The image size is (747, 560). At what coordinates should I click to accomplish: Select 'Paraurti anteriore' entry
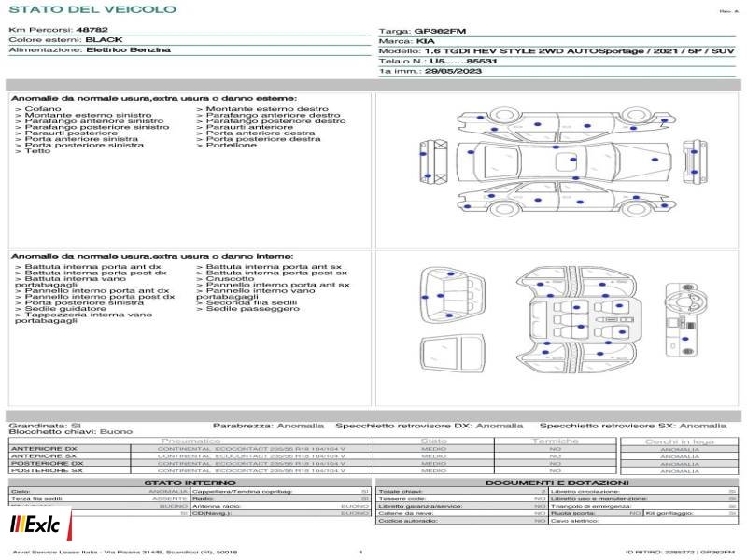point(245,127)
